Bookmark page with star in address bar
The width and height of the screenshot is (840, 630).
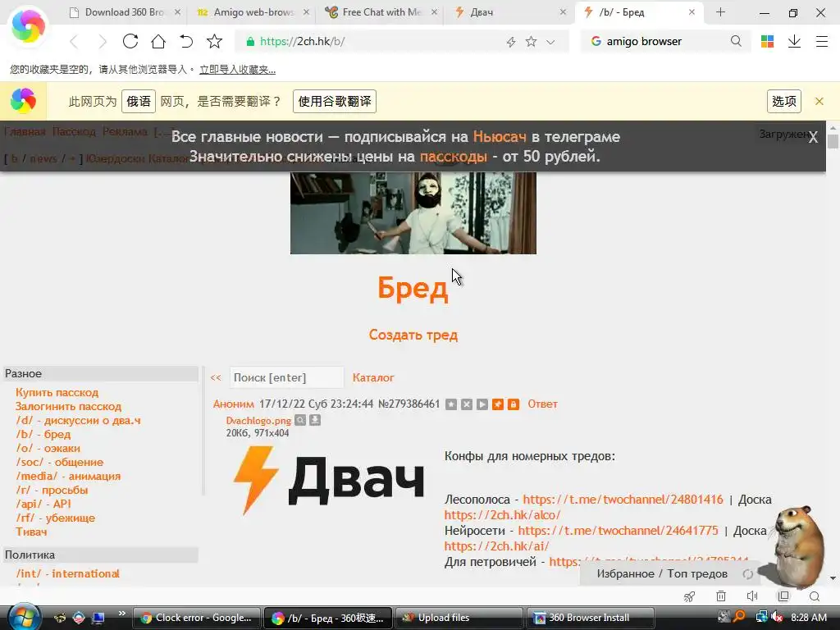pos(531,41)
